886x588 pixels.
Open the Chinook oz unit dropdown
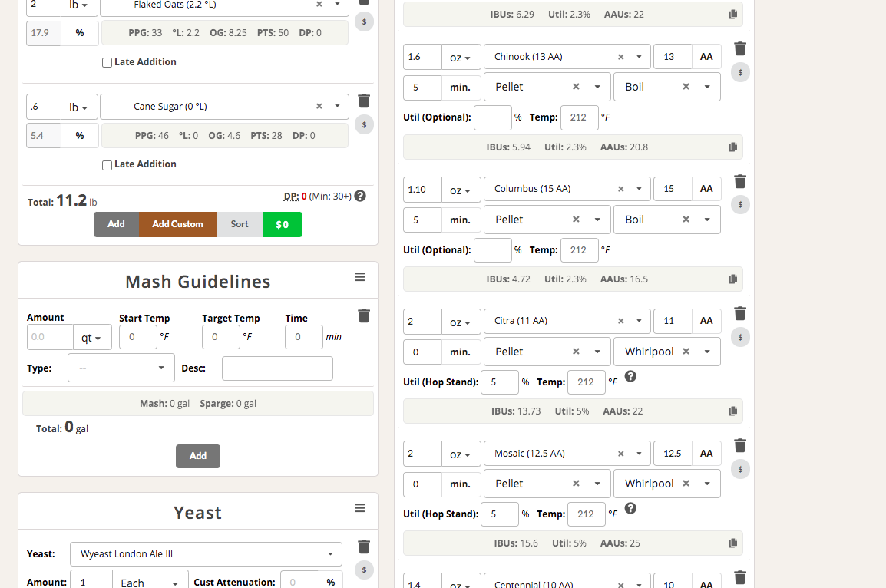(461, 57)
